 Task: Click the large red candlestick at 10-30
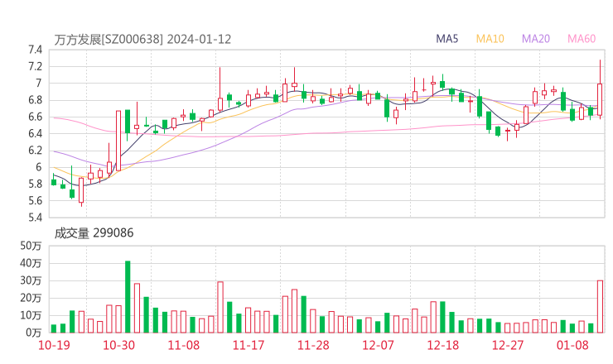[118, 141]
